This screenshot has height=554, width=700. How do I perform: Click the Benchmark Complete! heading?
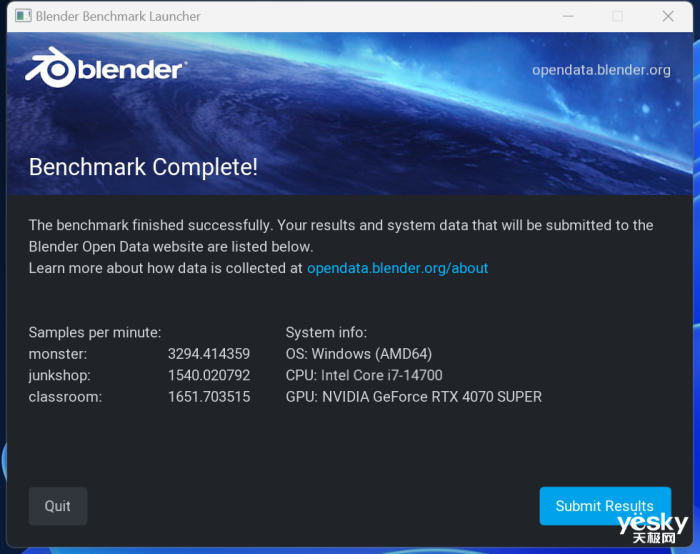pyautogui.click(x=143, y=167)
